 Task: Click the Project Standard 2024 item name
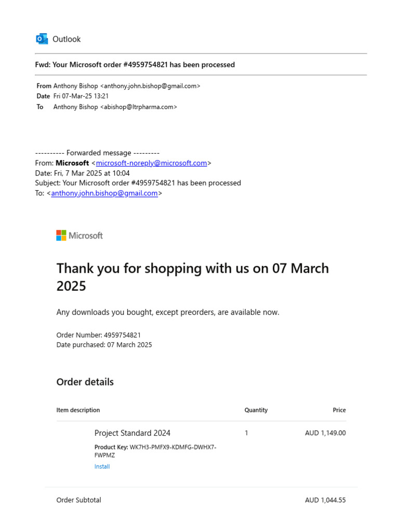[x=132, y=433]
